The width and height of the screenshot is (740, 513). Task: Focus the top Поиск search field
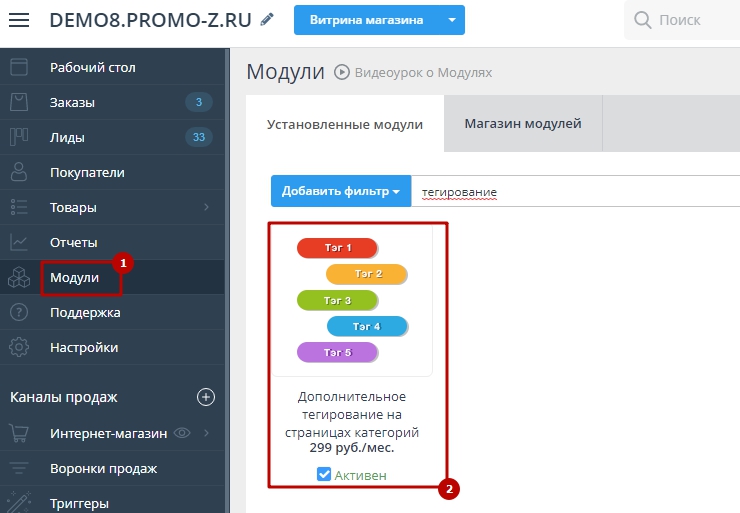(x=680, y=20)
